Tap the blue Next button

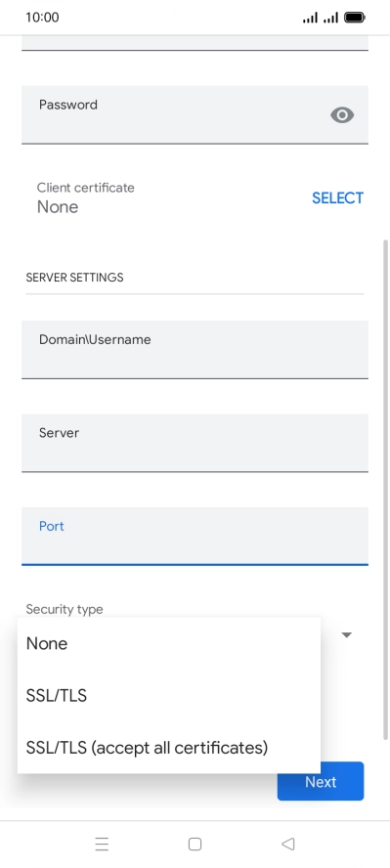coord(321,781)
